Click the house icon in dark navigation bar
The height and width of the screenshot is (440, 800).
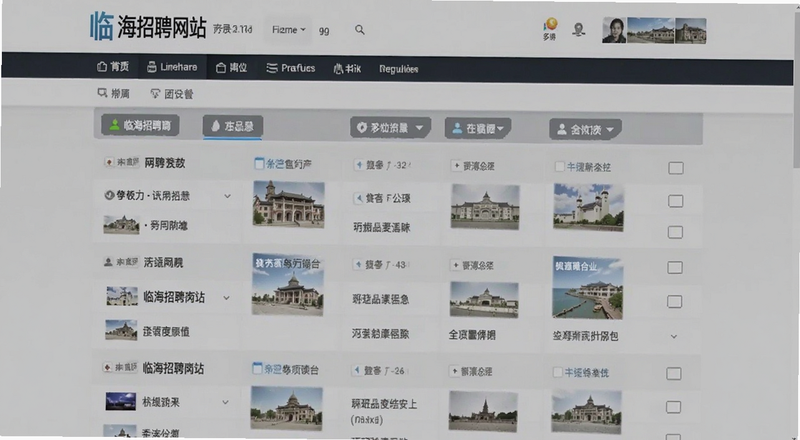click(x=102, y=67)
